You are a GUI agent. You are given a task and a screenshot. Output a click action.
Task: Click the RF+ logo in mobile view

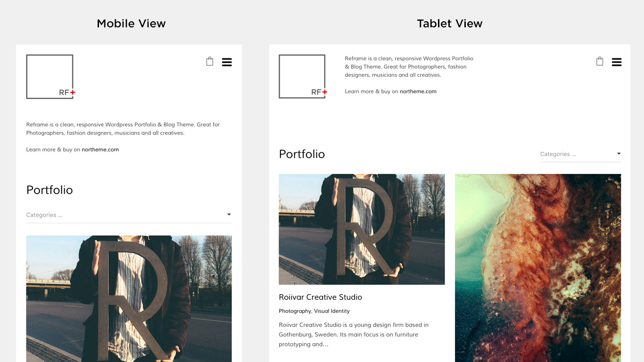pyautogui.click(x=50, y=76)
